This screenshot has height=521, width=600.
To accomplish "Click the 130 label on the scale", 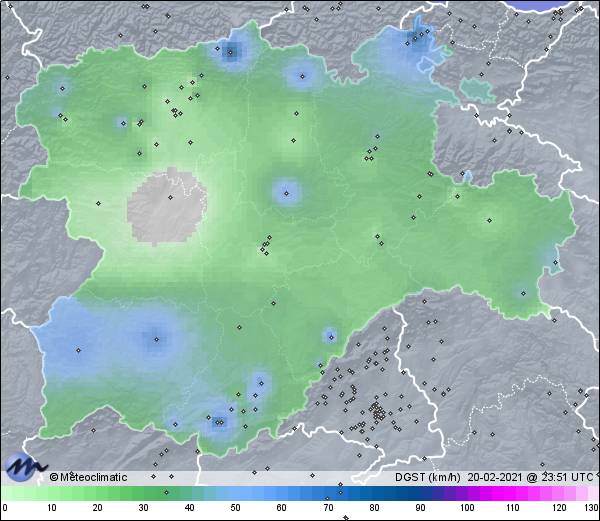I will click(592, 508).
